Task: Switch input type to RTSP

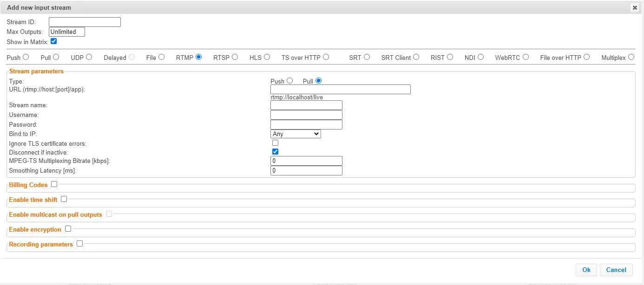Action: (235, 57)
